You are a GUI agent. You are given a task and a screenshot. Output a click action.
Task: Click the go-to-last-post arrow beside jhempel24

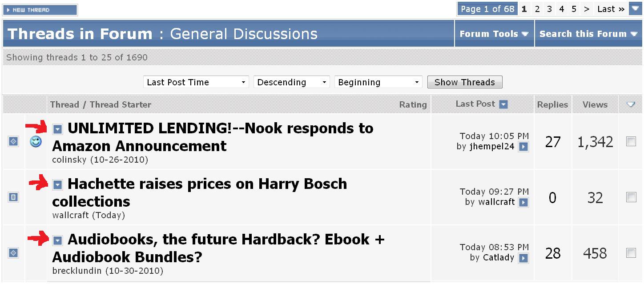click(523, 147)
